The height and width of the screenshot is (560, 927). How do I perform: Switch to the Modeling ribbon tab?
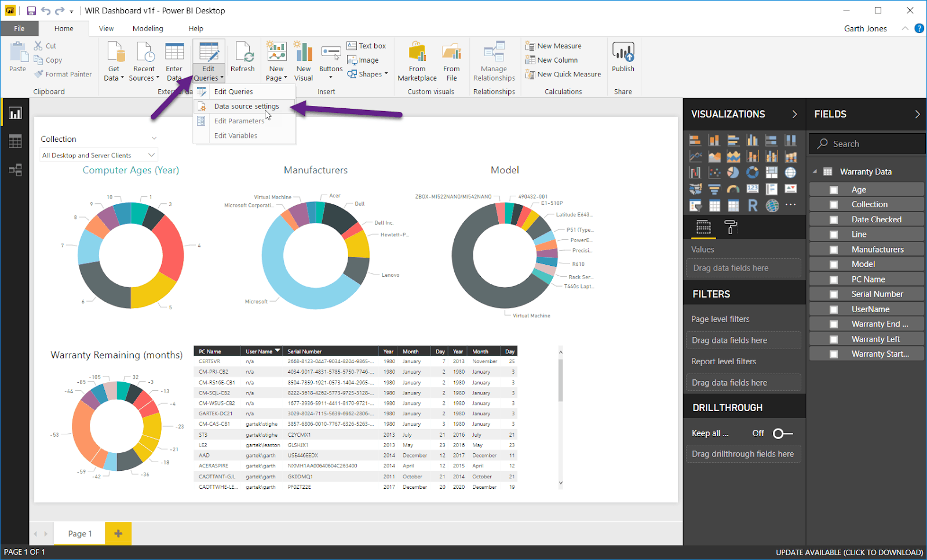pos(148,28)
